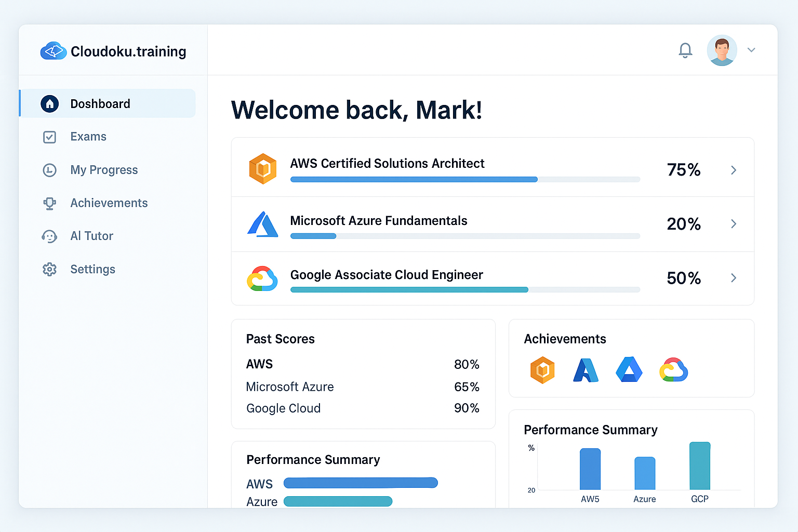The width and height of the screenshot is (798, 532).
Task: Click the AWS row in Past Scores
Action: tap(363, 364)
